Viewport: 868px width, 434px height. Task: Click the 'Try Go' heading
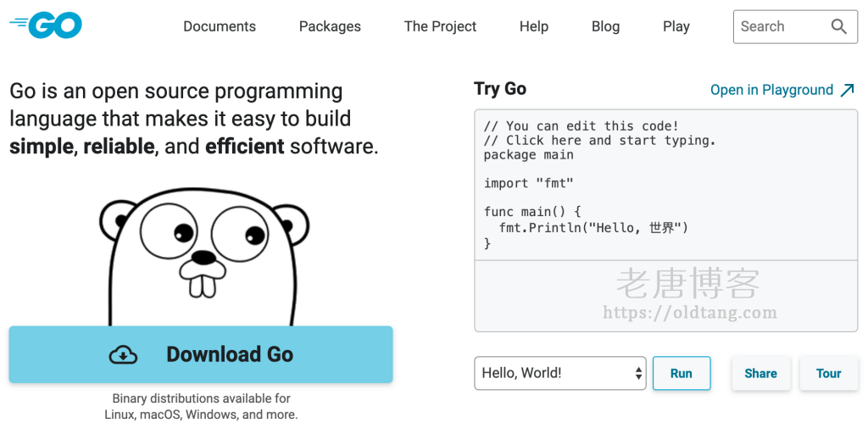[x=500, y=89]
